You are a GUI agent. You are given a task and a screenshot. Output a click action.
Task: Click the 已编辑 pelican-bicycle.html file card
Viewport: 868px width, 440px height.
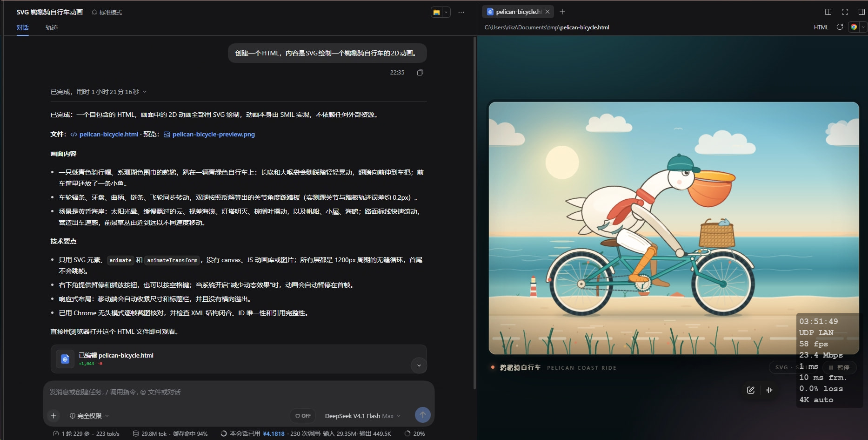[239, 359]
